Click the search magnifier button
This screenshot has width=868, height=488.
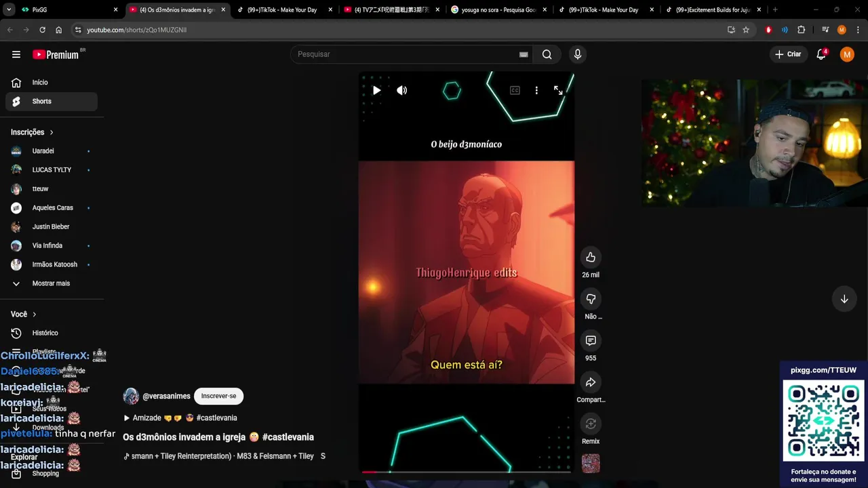[547, 54]
